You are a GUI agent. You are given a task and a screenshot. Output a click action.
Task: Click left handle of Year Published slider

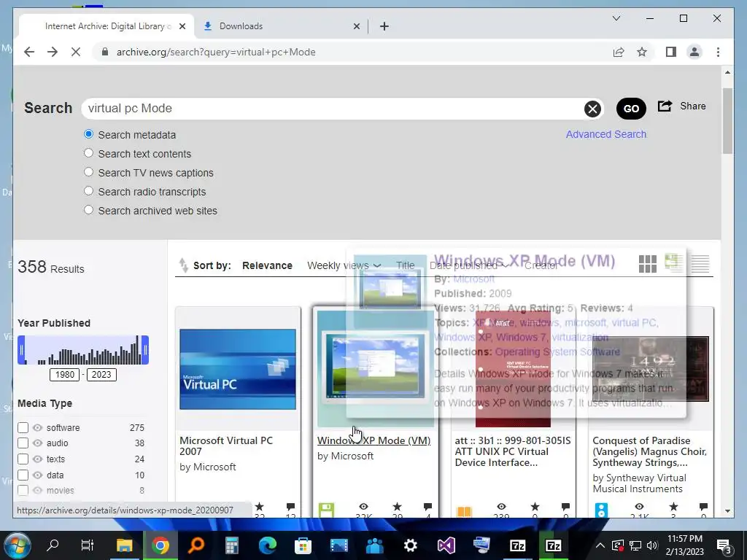tap(21, 350)
